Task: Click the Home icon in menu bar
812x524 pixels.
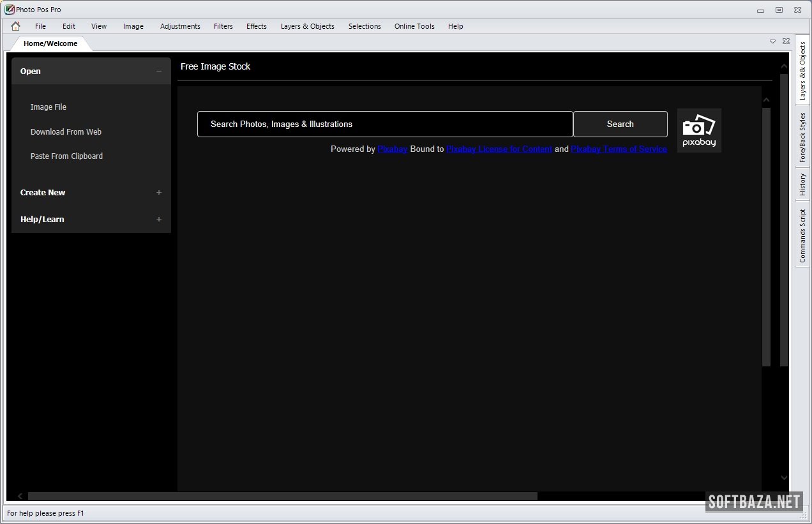Action: tap(16, 26)
